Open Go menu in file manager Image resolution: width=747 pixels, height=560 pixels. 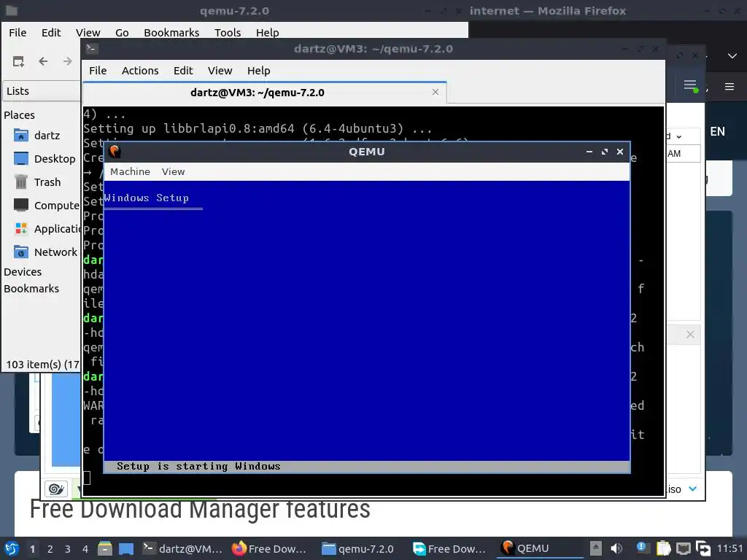coord(122,32)
